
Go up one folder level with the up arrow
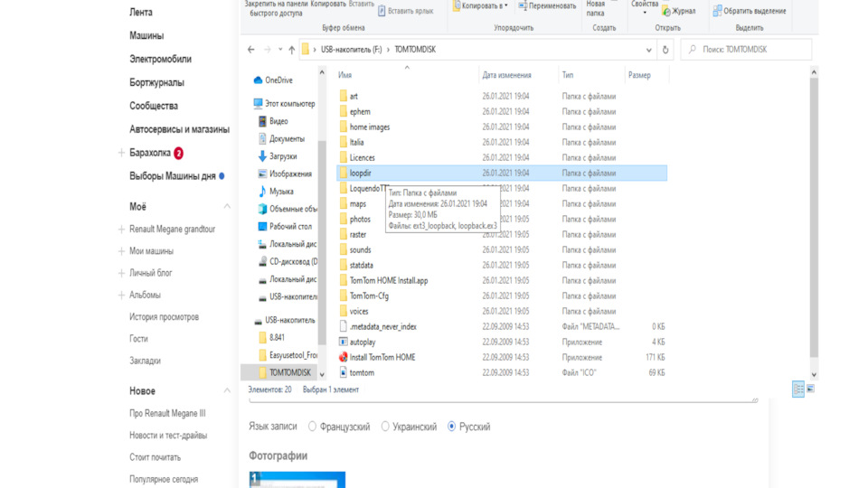(292, 50)
